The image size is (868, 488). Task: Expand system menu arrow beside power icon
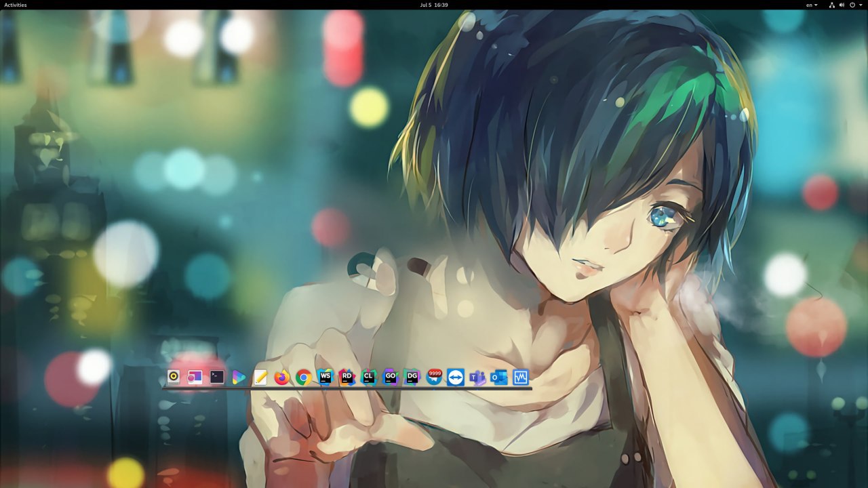point(861,5)
